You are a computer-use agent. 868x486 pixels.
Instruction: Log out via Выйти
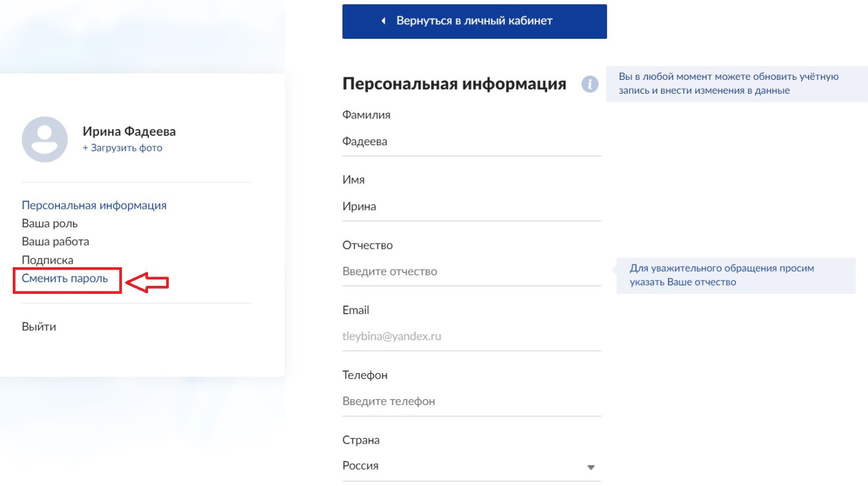(39, 327)
